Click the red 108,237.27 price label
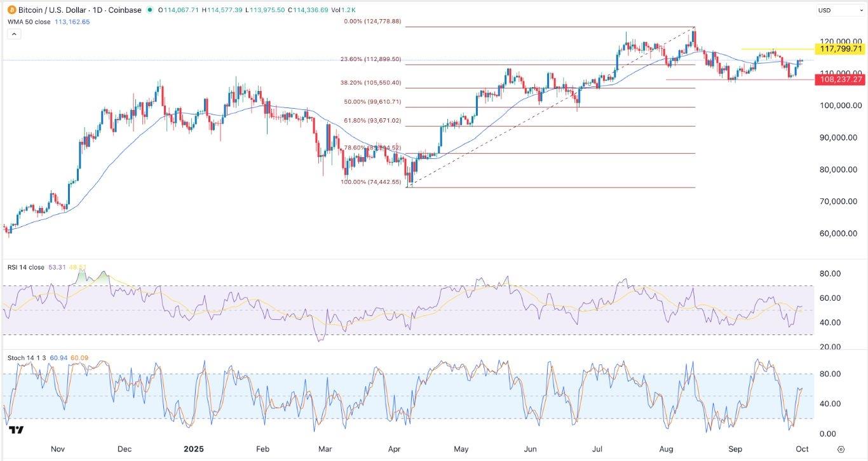The width and height of the screenshot is (868, 461). [x=841, y=79]
